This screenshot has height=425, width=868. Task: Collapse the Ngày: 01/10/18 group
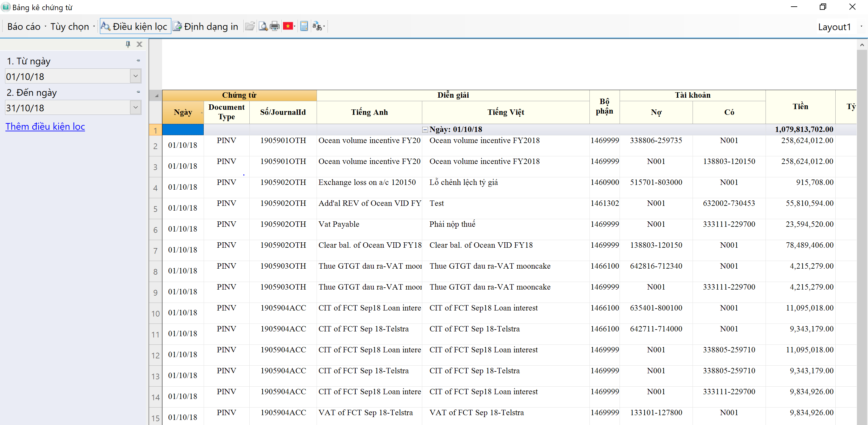tap(425, 130)
